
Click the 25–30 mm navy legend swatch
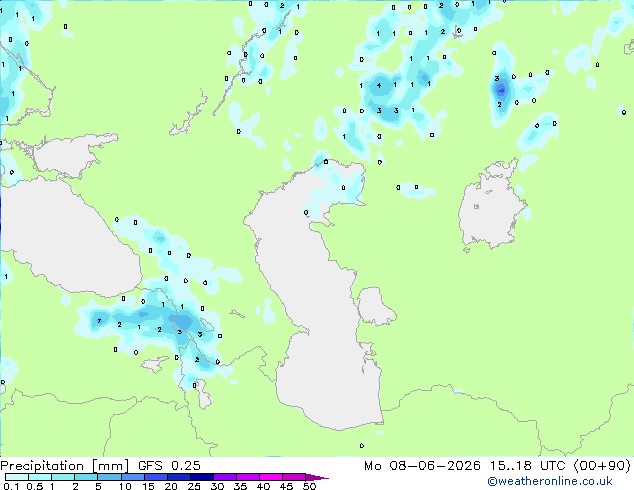[201, 477]
